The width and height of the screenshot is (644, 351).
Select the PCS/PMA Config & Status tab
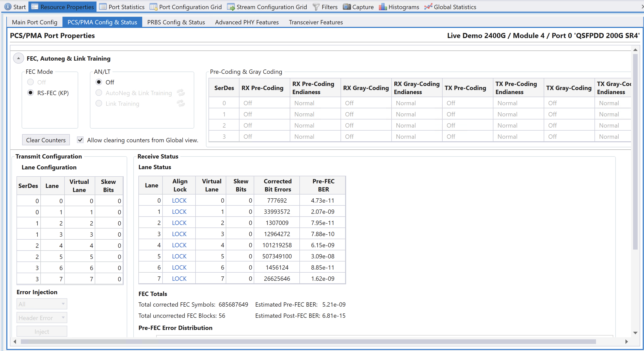(x=102, y=22)
